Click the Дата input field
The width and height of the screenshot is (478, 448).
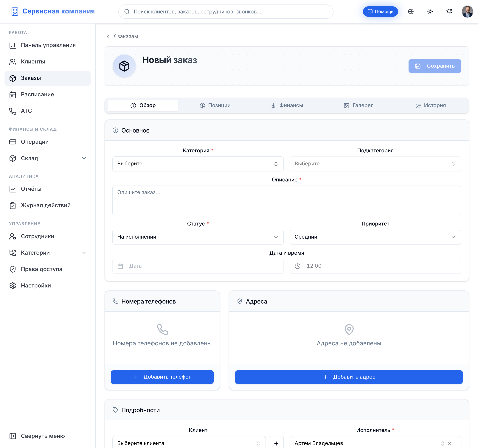pyautogui.click(x=198, y=266)
